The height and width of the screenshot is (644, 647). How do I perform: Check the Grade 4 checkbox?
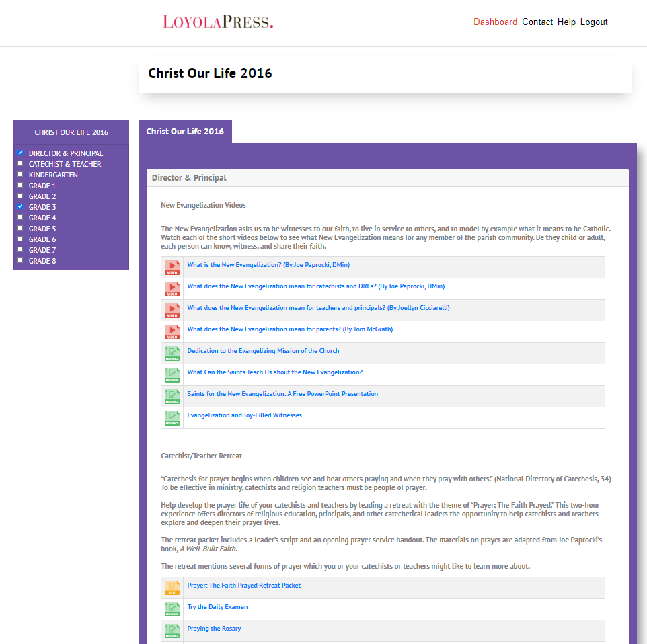click(20, 217)
